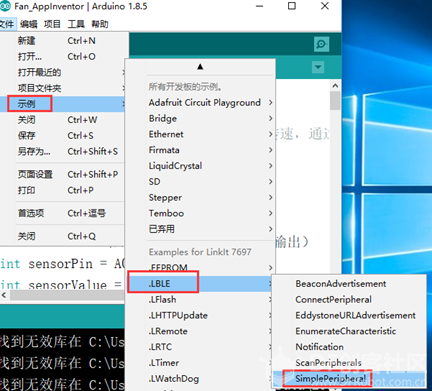The image size is (432, 391).
Task: Open the 文件 menu
Action: [x=7, y=24]
